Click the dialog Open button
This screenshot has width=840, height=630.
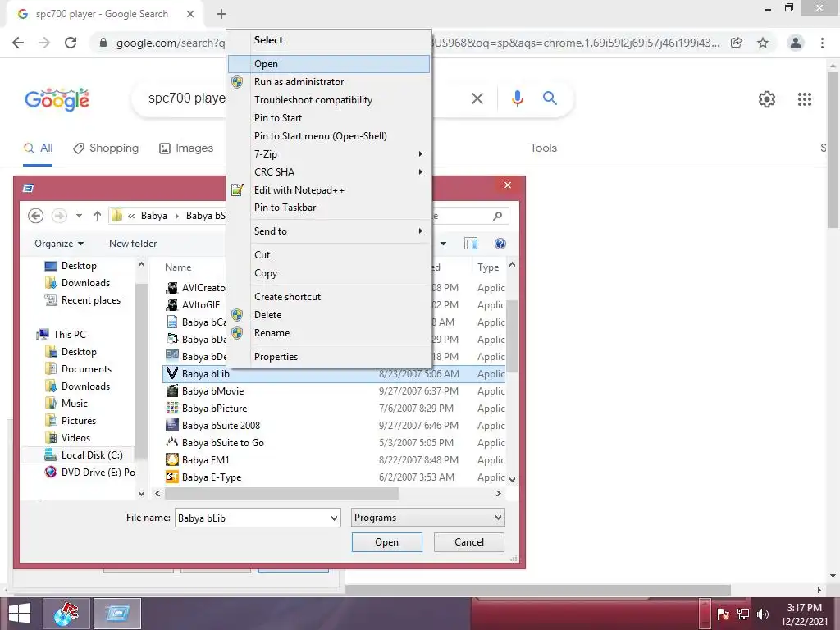tap(387, 542)
